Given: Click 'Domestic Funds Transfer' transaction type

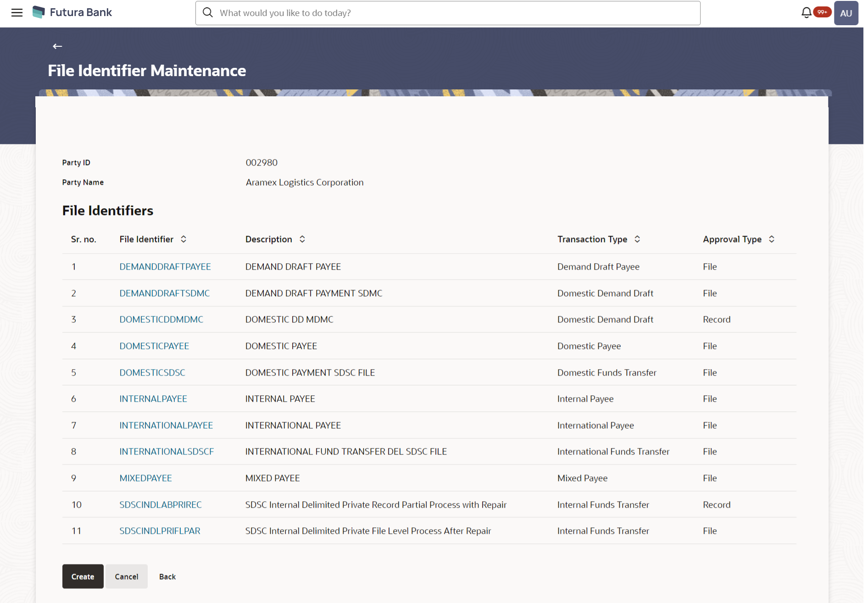Looking at the screenshot, I should click(x=606, y=372).
